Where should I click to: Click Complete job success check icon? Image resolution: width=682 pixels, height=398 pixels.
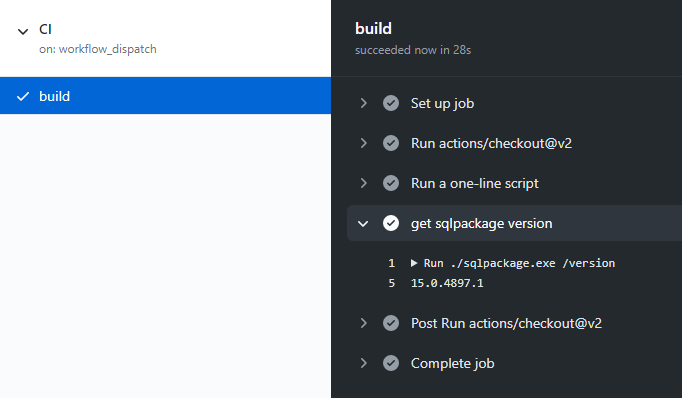pyautogui.click(x=391, y=363)
